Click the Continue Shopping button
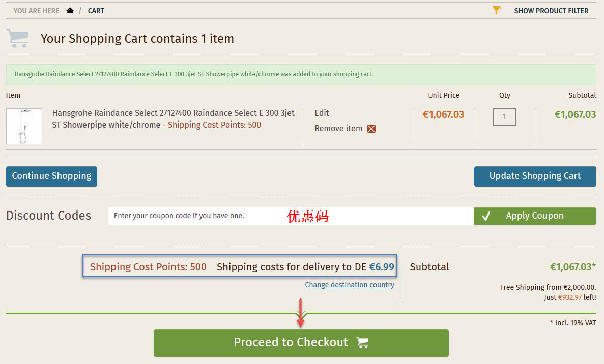 coord(51,176)
